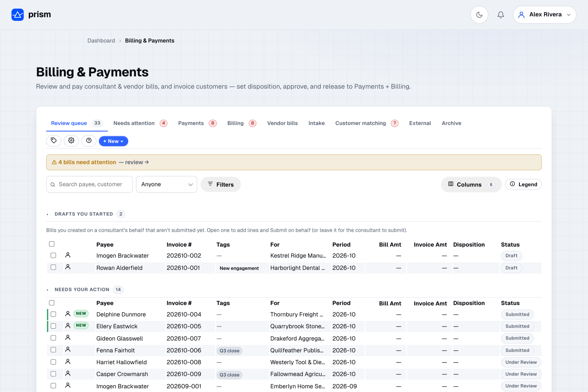Click the search magnifier icon
This screenshot has width=588, height=392.
coord(53,185)
